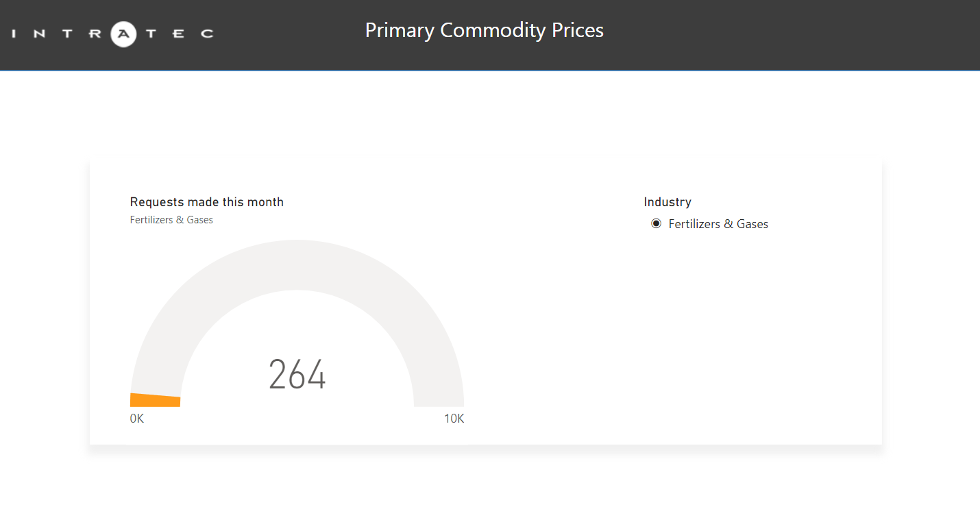Click the Requests made this month title
Screen dimensions: 980x522
[206, 202]
